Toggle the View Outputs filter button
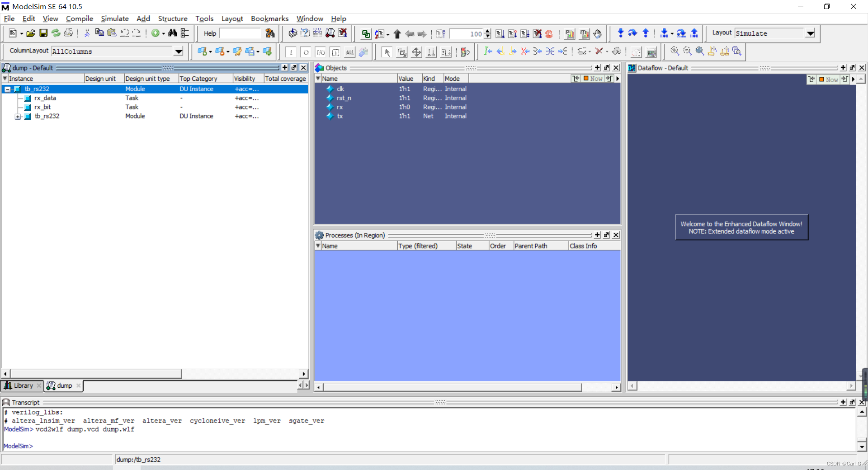Viewport: 868px width, 470px height. [306, 52]
